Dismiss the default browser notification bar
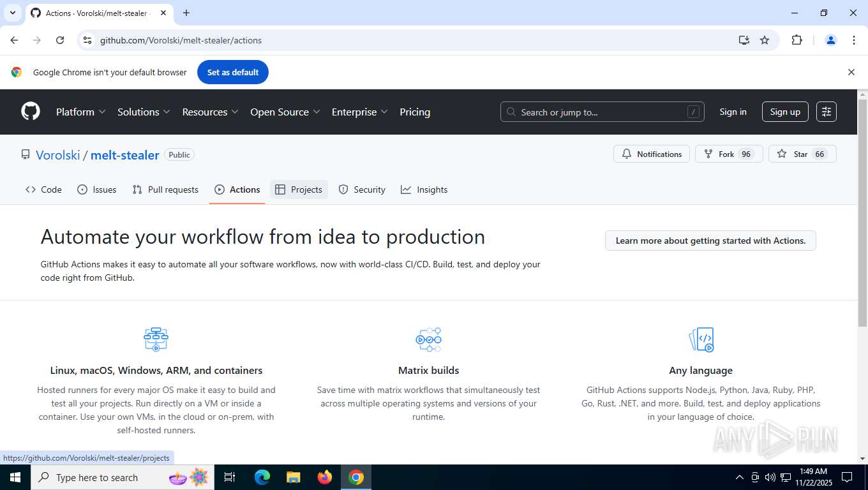The width and height of the screenshot is (868, 490). coord(851,72)
